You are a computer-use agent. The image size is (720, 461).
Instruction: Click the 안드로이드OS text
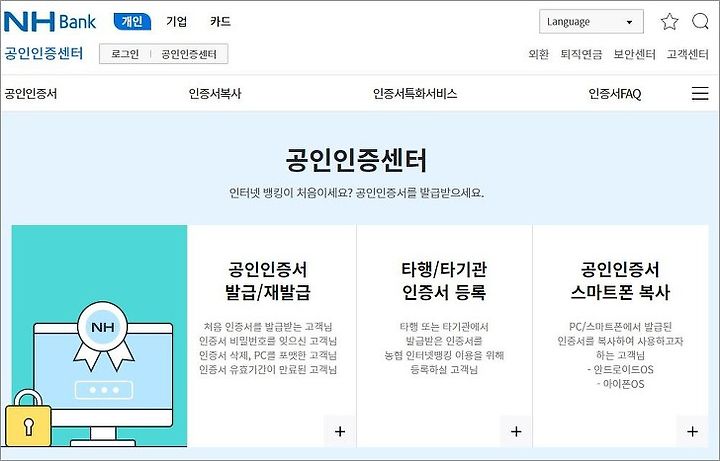(x=620, y=370)
